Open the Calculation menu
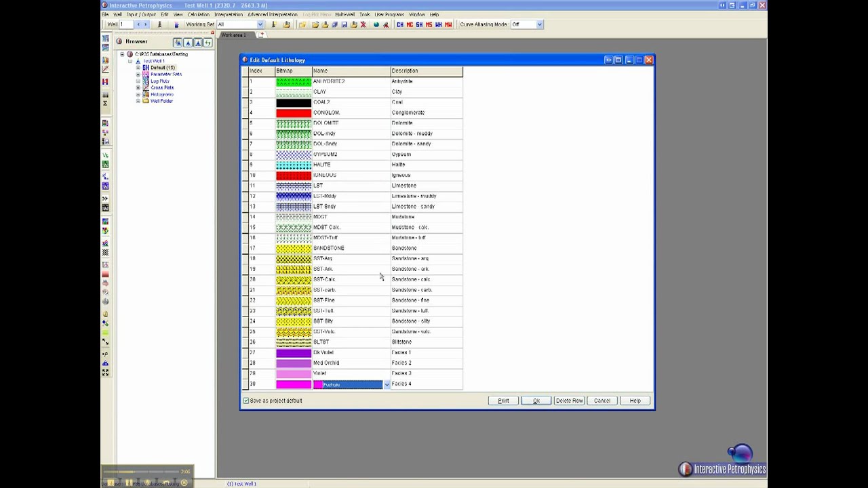This screenshot has width=868, height=488. pos(199,14)
